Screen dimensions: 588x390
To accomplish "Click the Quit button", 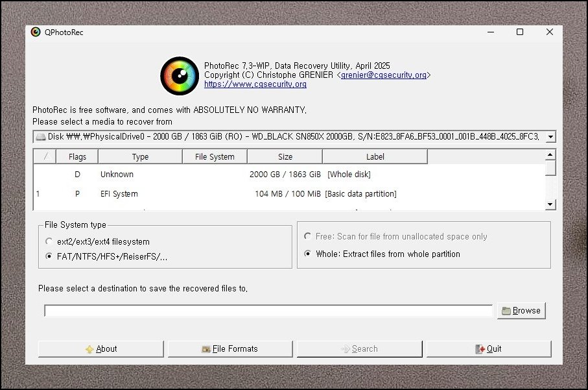I will [489, 348].
